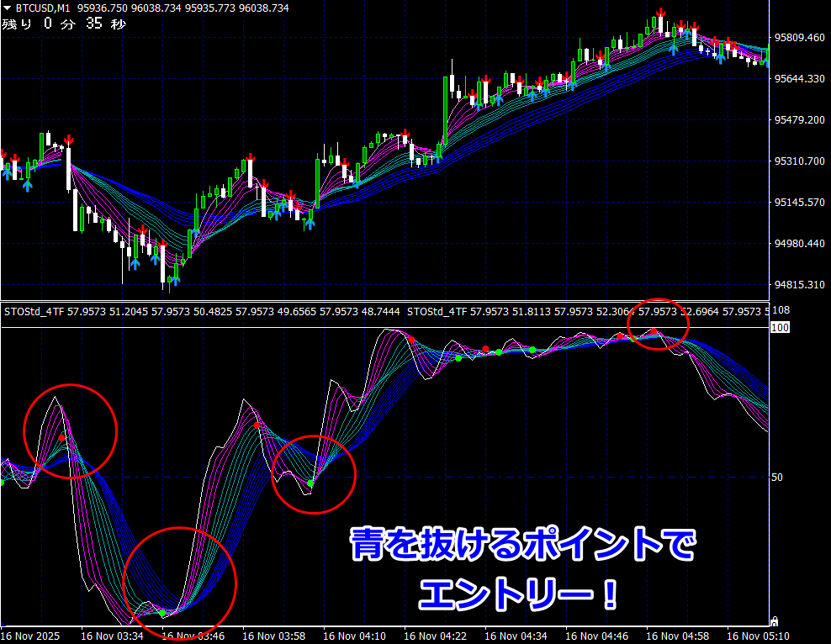Select the 95310.700 price scale label

click(x=799, y=161)
